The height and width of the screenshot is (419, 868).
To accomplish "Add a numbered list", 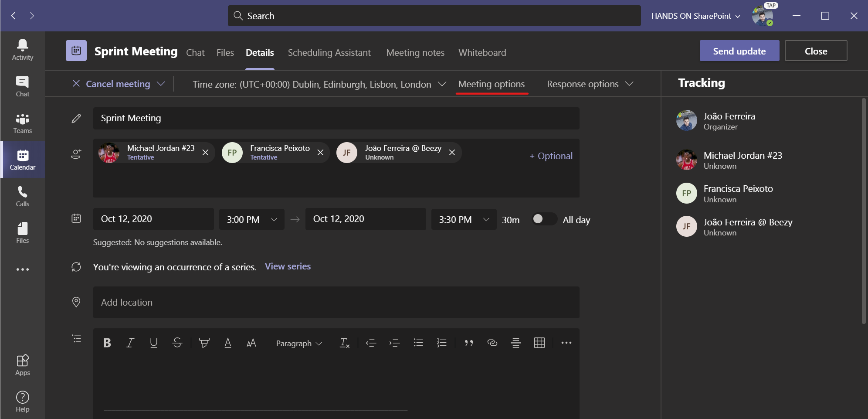I will 441,343.
